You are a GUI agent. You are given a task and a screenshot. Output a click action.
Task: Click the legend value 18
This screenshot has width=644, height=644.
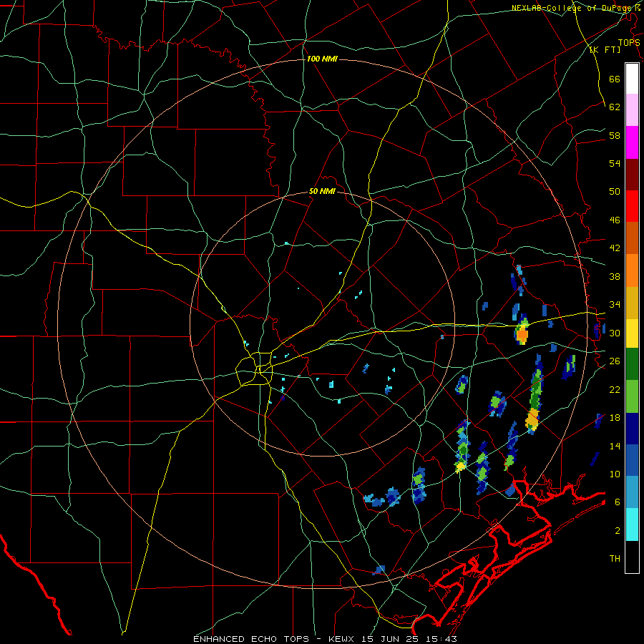click(615, 418)
